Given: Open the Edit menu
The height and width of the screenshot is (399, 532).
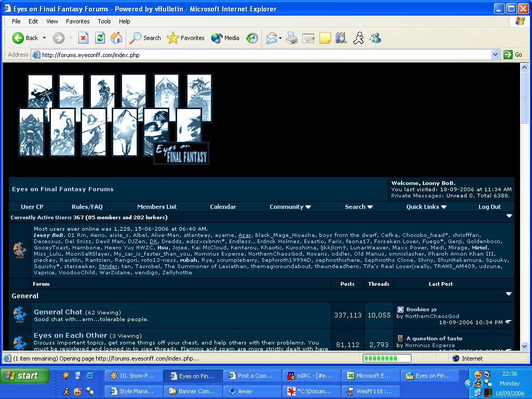Looking at the screenshot, I should pos(33,21).
